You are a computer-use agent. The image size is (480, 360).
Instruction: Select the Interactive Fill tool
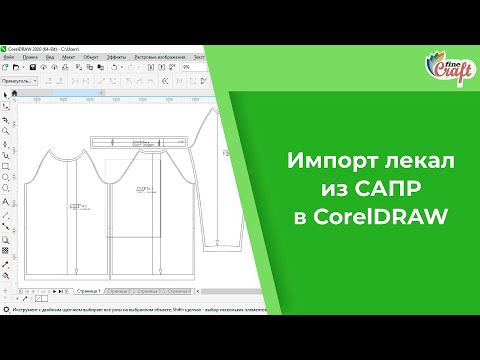click(x=6, y=276)
